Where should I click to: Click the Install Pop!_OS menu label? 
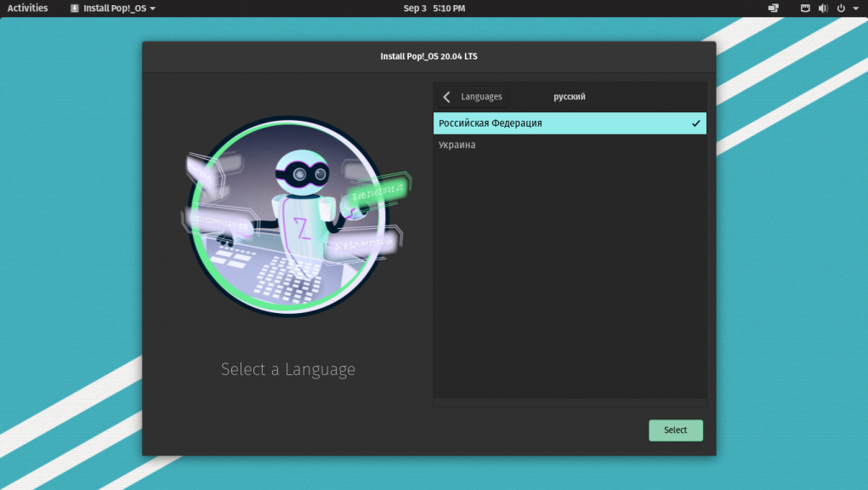point(115,9)
